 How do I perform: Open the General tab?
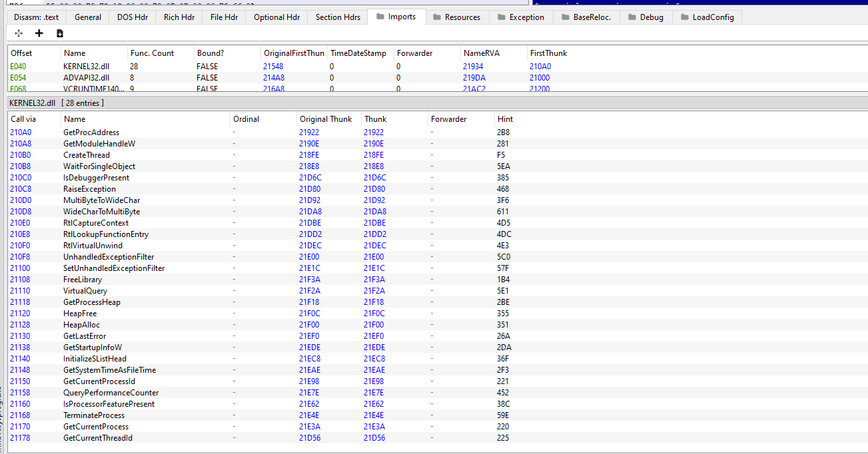88,17
